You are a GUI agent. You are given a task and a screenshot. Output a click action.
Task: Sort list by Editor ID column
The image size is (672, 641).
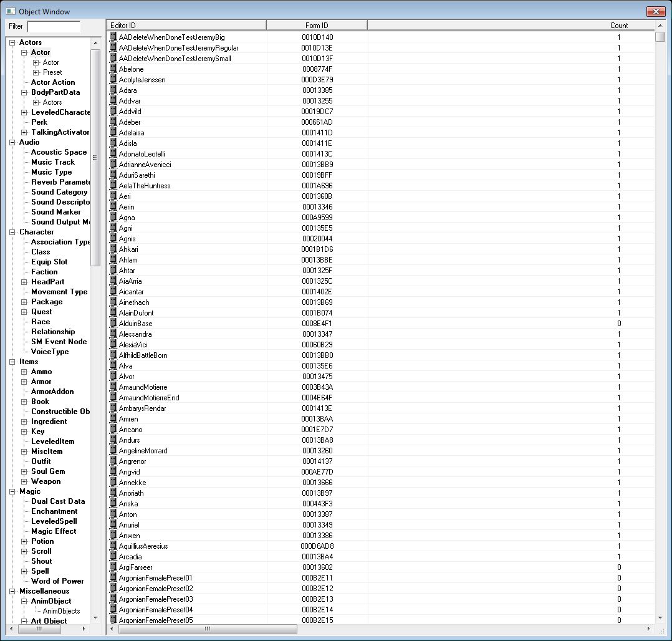(186, 26)
